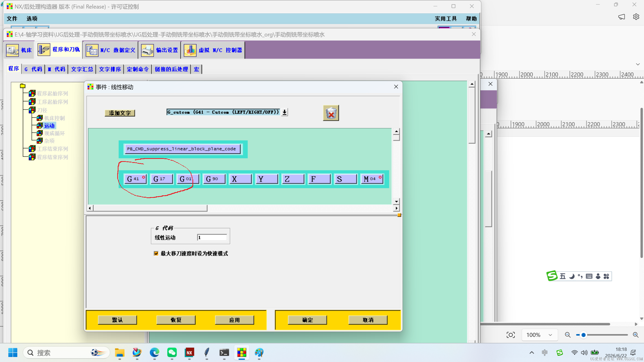Select 机床控制 tree node
644x362 pixels.
pos(54,118)
